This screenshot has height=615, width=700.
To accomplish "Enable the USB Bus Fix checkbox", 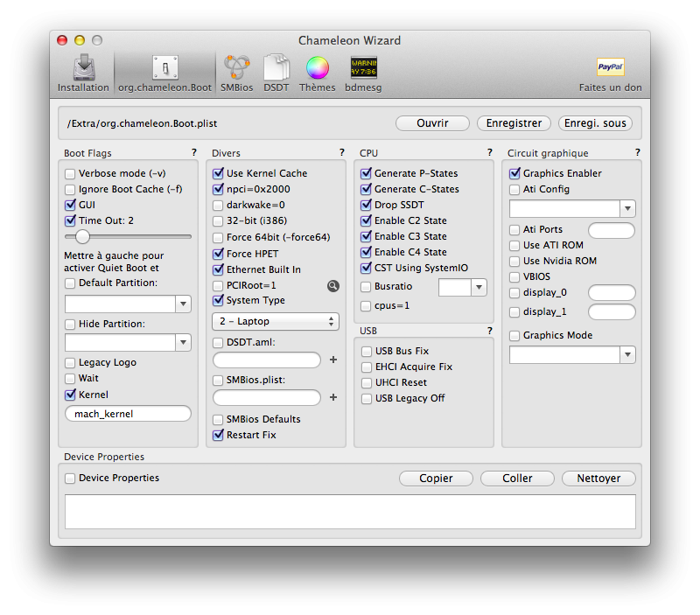I will pyautogui.click(x=367, y=351).
